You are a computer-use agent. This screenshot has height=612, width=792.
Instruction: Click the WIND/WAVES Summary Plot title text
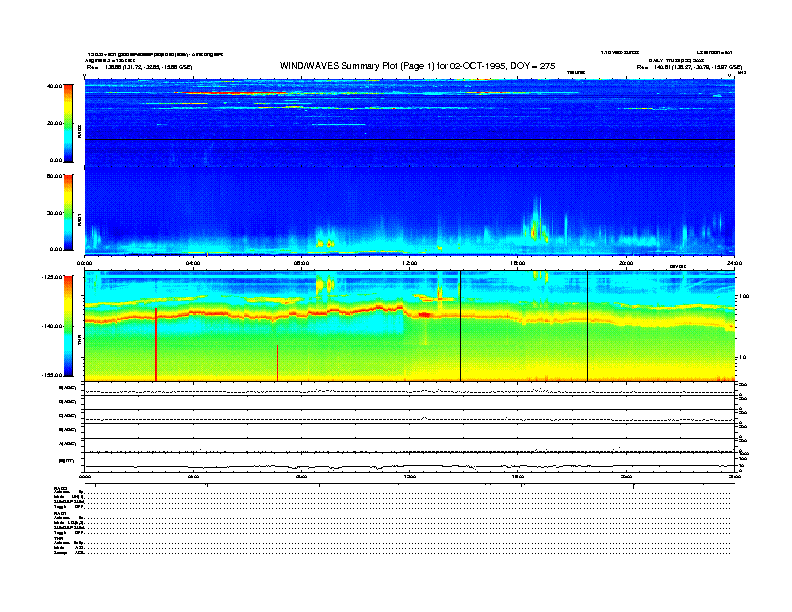tap(417, 66)
